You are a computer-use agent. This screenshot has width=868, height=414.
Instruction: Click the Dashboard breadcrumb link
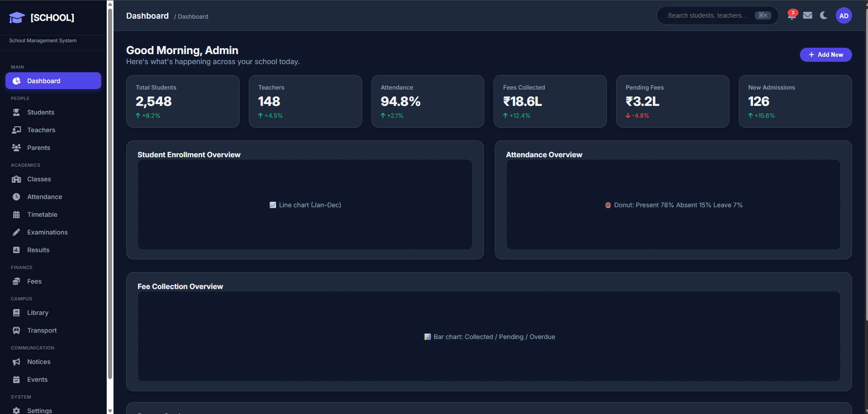tap(193, 16)
